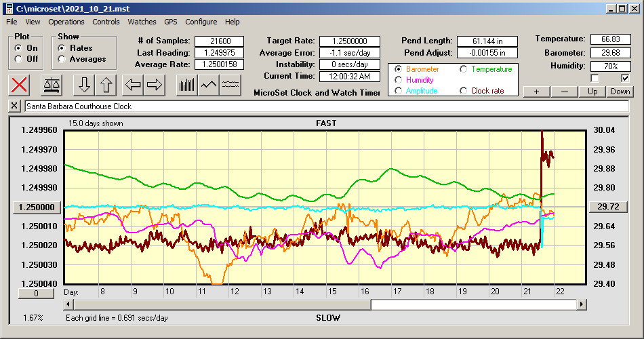
Task: Select Plot Off radio button
Action: tap(18, 59)
